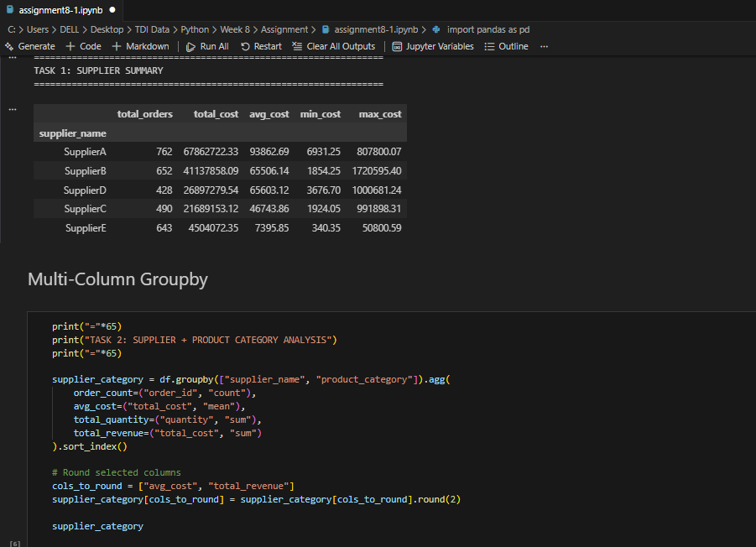Screen dimensions: 756x547
Task: Click the notebook file icon in the tab
Action: 9,9
